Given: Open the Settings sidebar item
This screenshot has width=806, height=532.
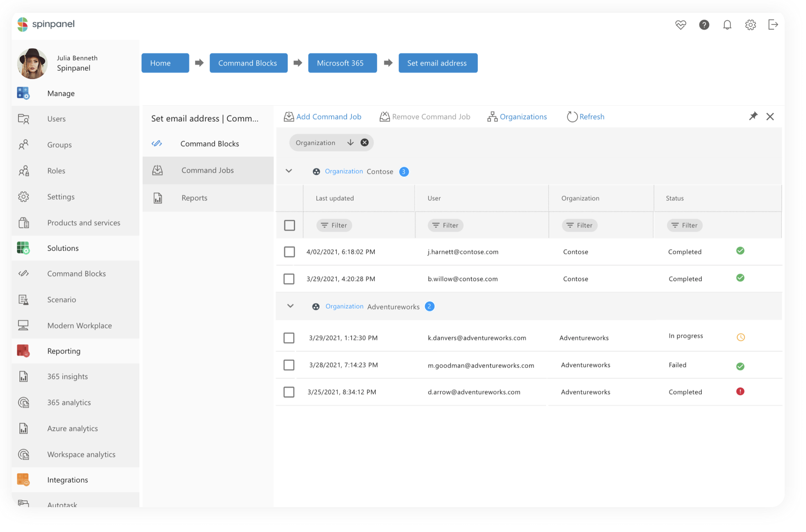Looking at the screenshot, I should tap(75, 197).
